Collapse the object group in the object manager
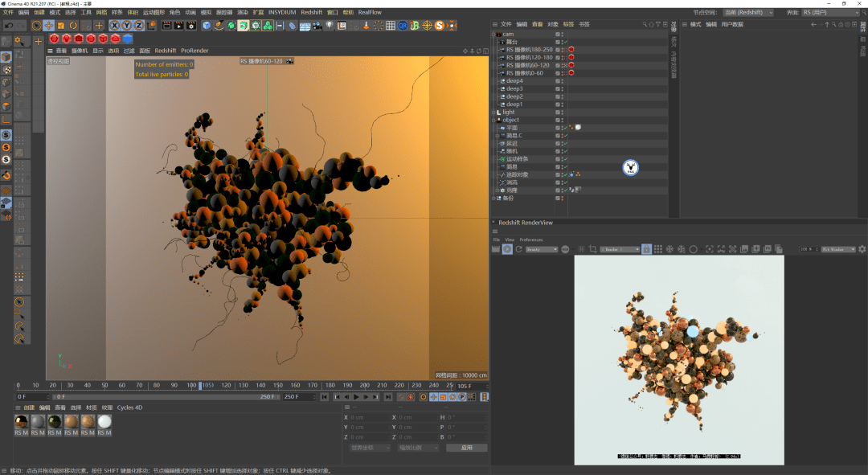The width and height of the screenshot is (868, 475). [493, 120]
